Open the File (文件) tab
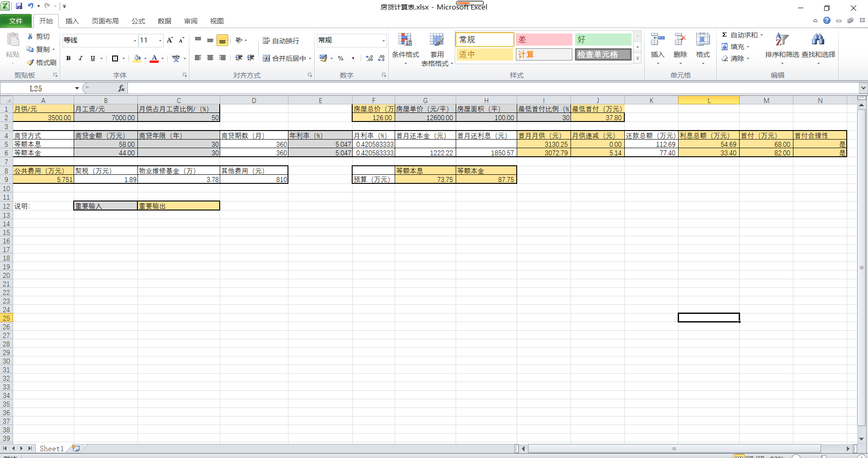 pyautogui.click(x=16, y=21)
